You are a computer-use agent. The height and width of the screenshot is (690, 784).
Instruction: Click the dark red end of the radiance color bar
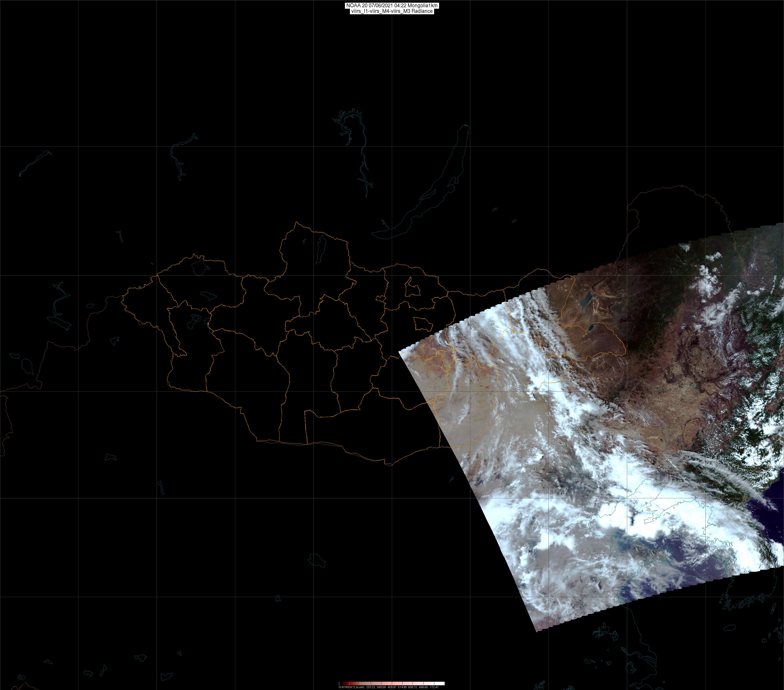click(345, 683)
